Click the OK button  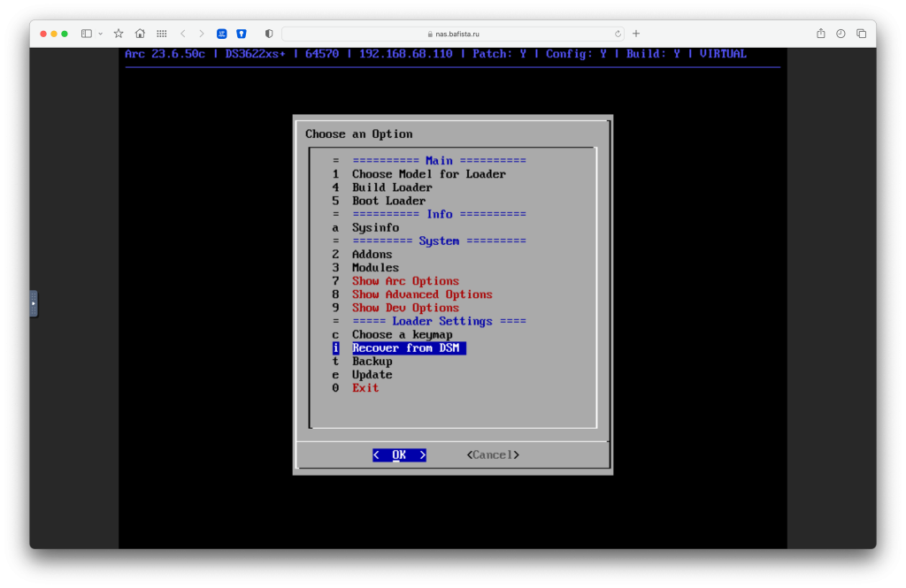pyautogui.click(x=399, y=454)
